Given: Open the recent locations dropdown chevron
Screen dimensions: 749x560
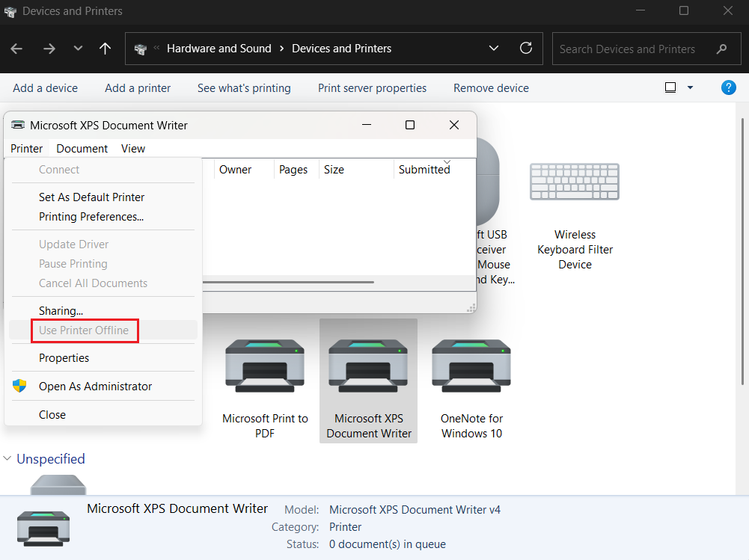Looking at the screenshot, I should [x=78, y=49].
